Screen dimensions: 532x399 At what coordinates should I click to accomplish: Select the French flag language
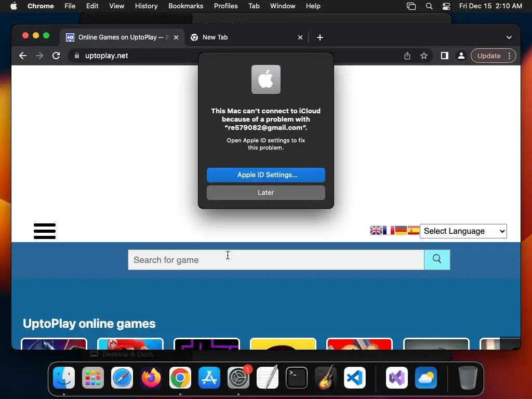[389, 230]
